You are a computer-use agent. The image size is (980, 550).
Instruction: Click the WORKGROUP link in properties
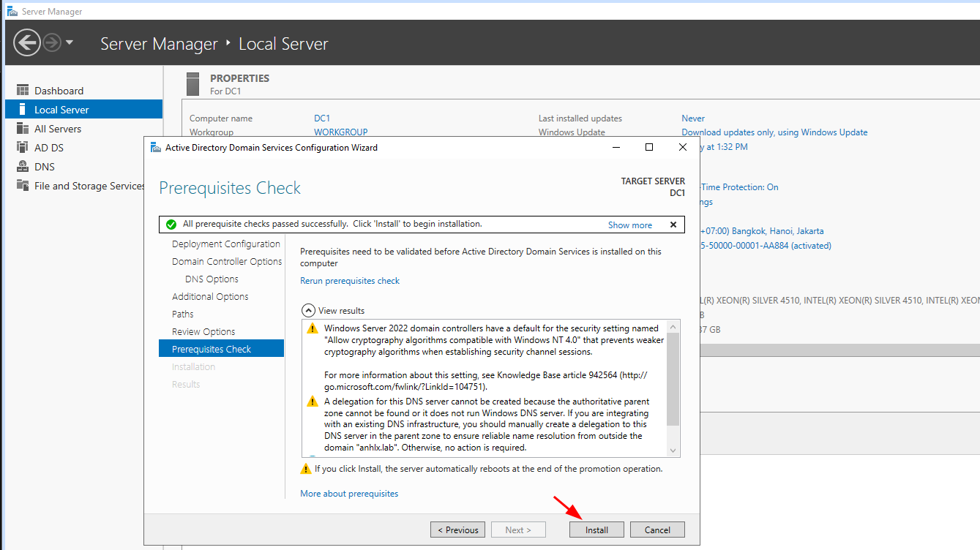(x=340, y=132)
